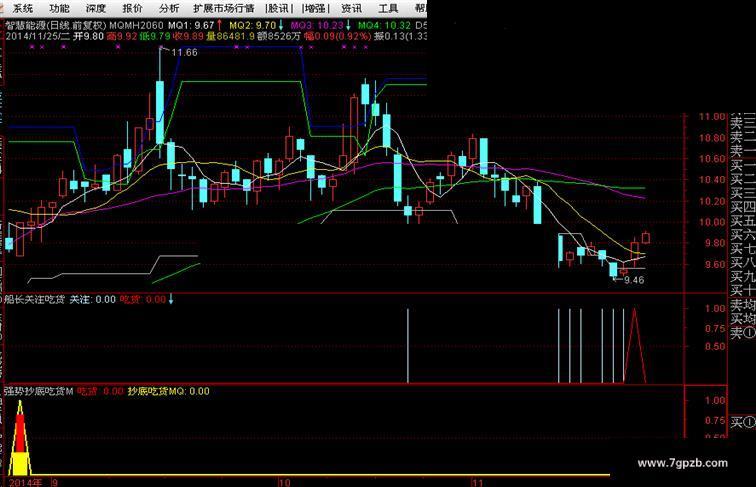The image size is (756, 487).
Task: Click the 11.66 high price label
Action: click(184, 53)
